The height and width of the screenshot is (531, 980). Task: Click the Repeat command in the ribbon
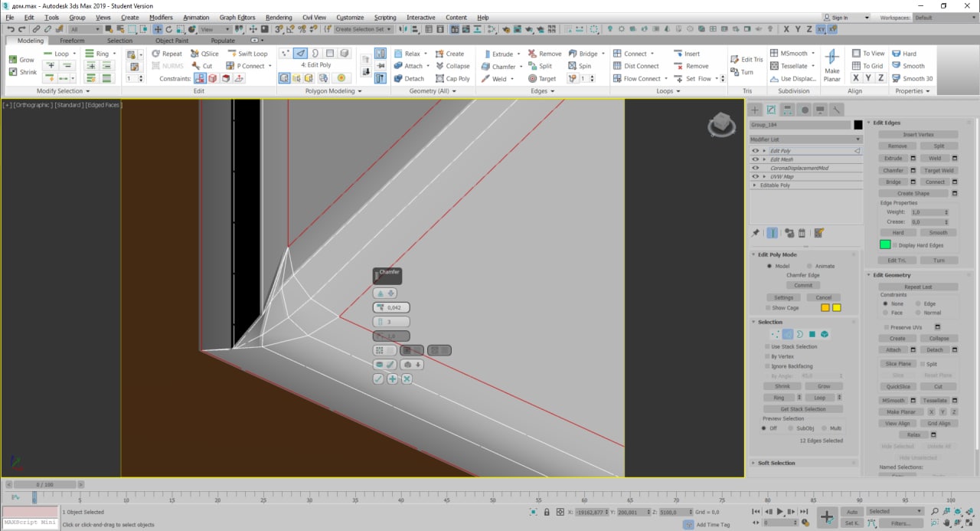[x=166, y=54]
